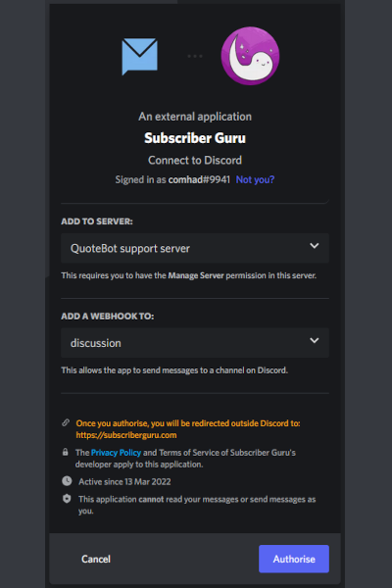Open the discussion channel dropdown
392x588 pixels.
pyautogui.click(x=195, y=343)
